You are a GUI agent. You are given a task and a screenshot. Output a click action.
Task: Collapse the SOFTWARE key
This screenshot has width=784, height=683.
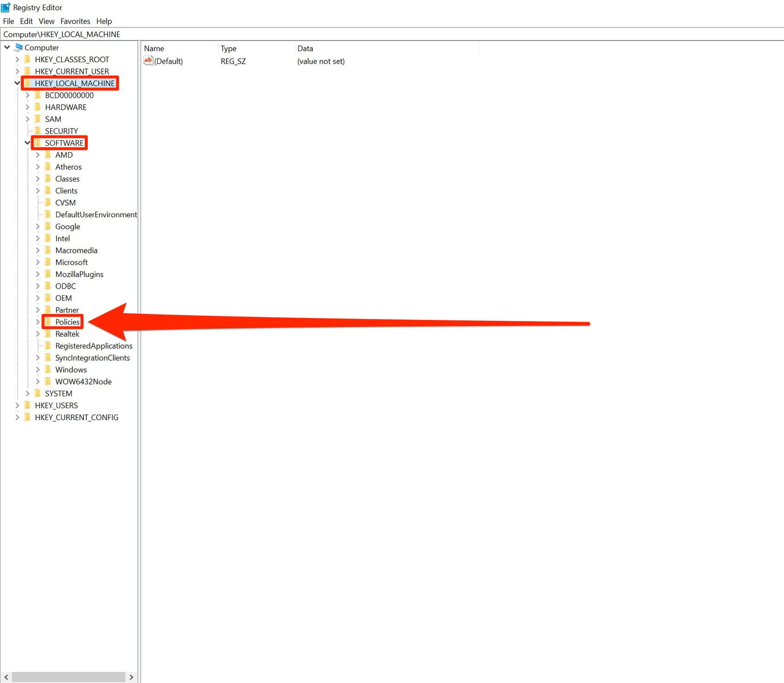tap(27, 143)
